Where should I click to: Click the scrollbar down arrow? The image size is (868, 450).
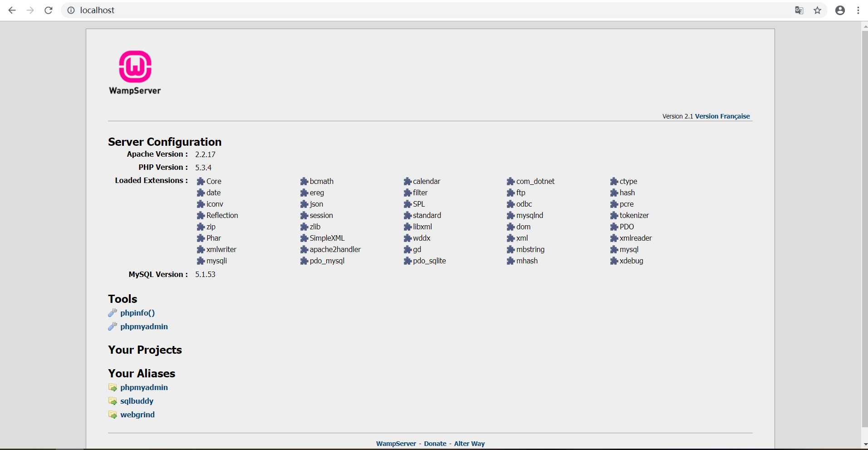(x=865, y=445)
